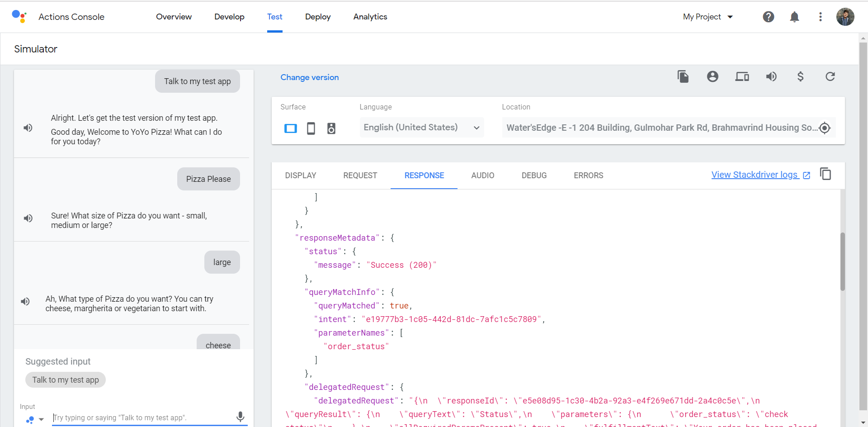Viewport: 868px width, 427px height.
Task: Open Actions Console help
Action: (x=768, y=17)
